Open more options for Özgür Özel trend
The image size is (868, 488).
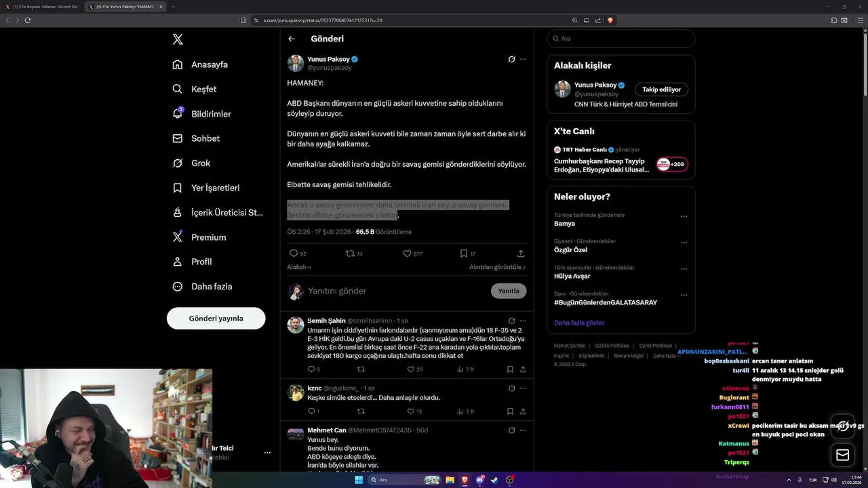684,243
